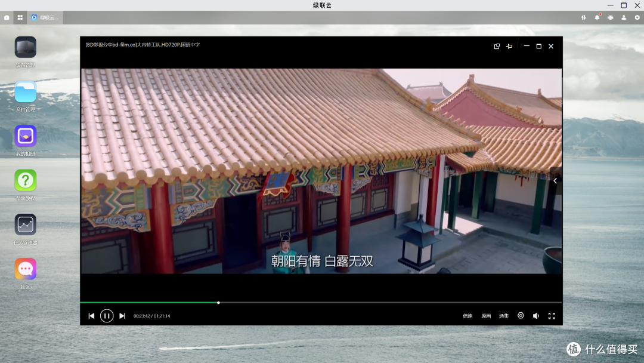This screenshot has width=644, height=363.
Task: Minimize the video player window
Action: coord(527,46)
